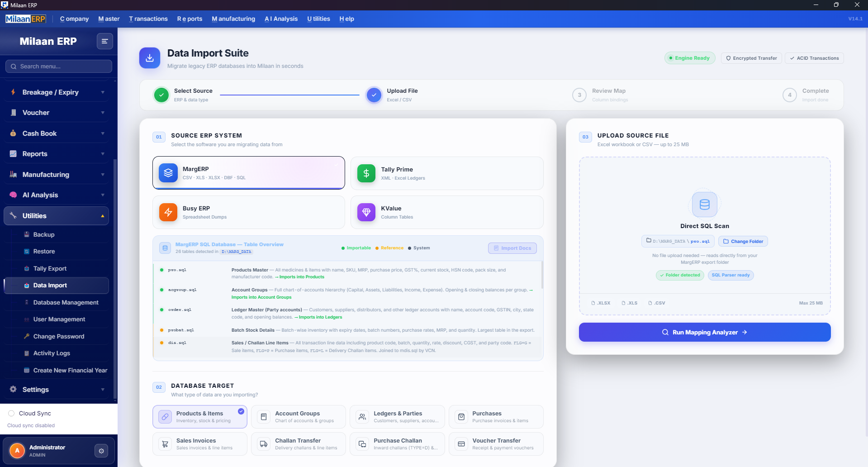Click the Search menu input field
Viewport: 868px width, 467px height.
(59, 66)
